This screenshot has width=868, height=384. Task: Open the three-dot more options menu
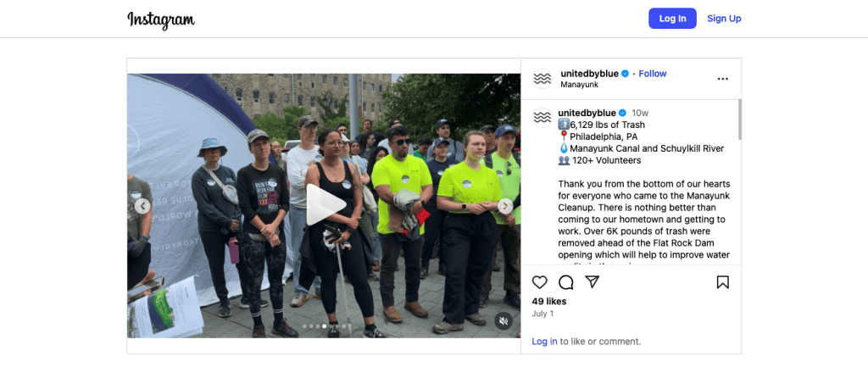coord(722,79)
